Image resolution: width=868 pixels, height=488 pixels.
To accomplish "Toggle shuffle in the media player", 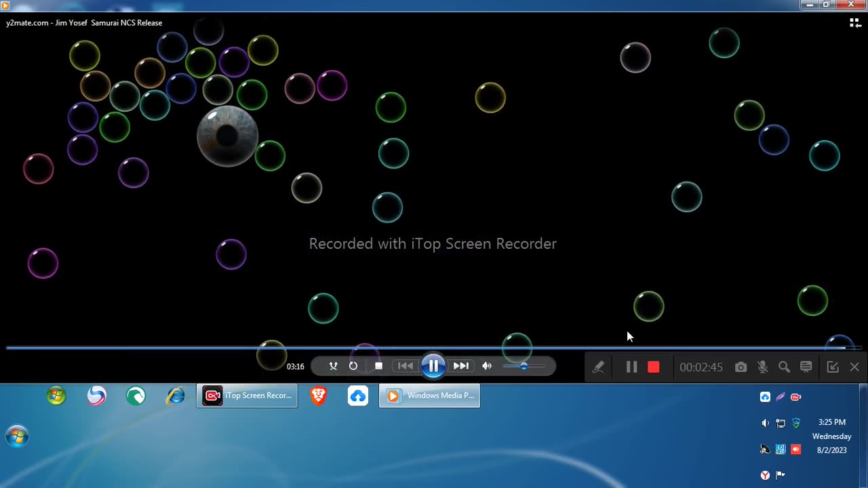I will pos(333,366).
